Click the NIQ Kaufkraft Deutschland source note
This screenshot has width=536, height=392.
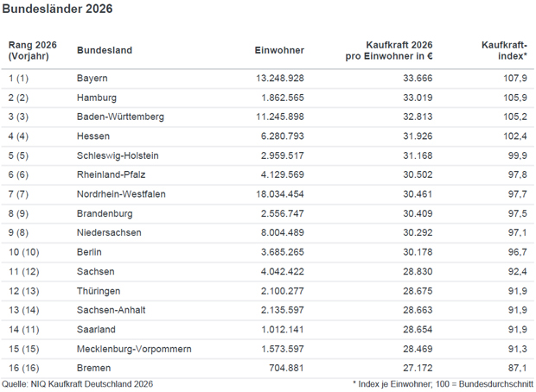(x=78, y=383)
